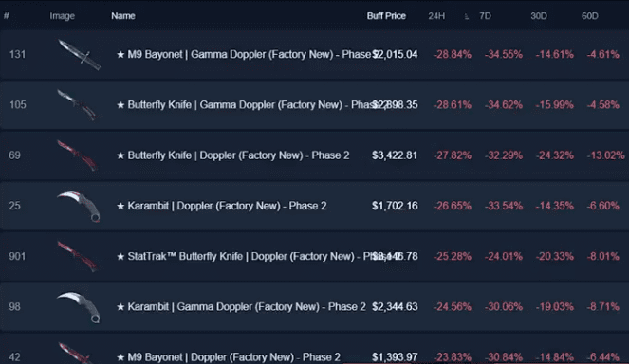The image size is (629, 364).
Task: Open M9 Bayonet Gamma Doppler knife image
Action: [79, 55]
